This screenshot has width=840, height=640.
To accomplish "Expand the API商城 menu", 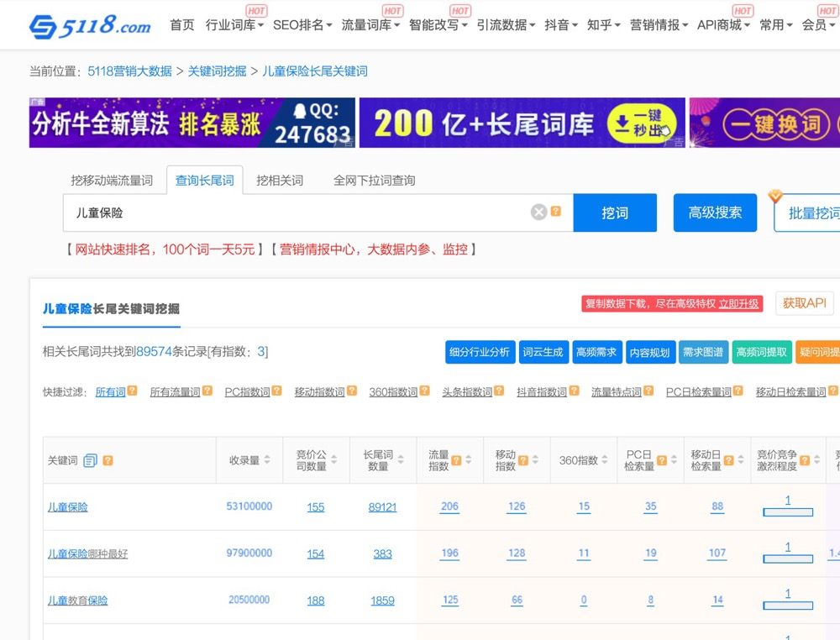I will tap(723, 25).
